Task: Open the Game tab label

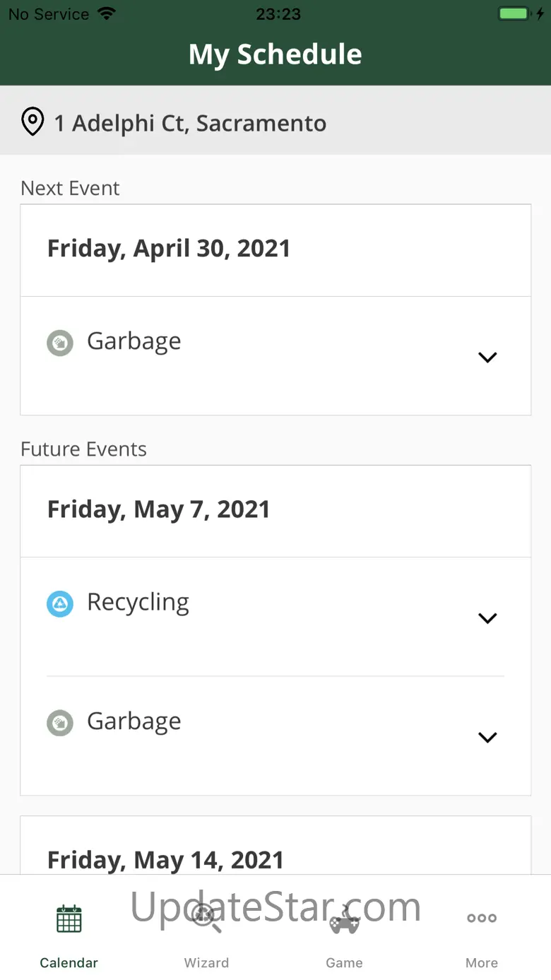Action: [345, 962]
